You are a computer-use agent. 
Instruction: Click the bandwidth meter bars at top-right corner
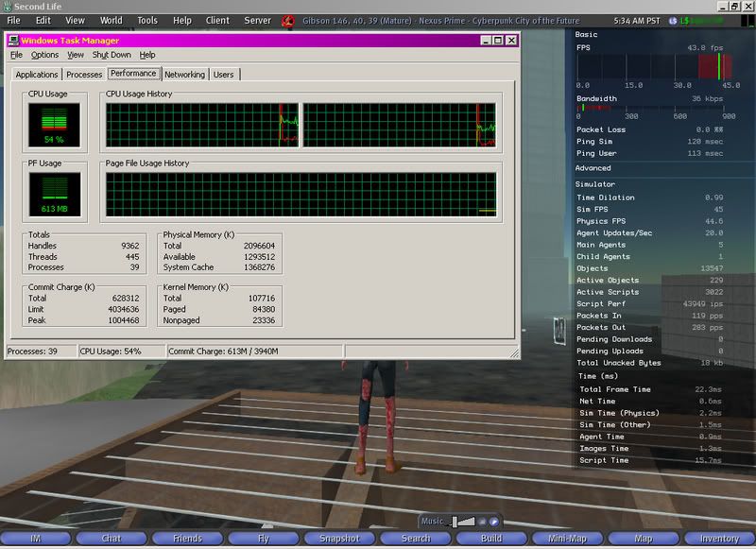point(747,21)
